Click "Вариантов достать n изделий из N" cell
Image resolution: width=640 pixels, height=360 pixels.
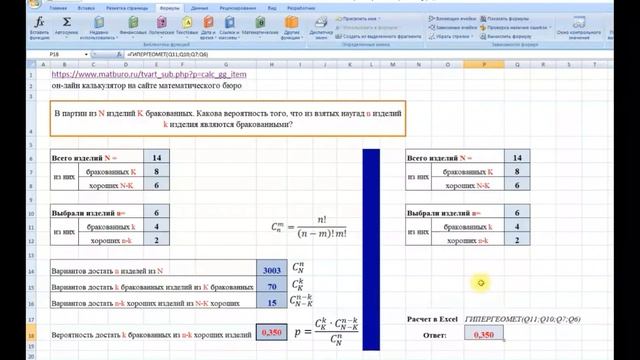pos(153,268)
